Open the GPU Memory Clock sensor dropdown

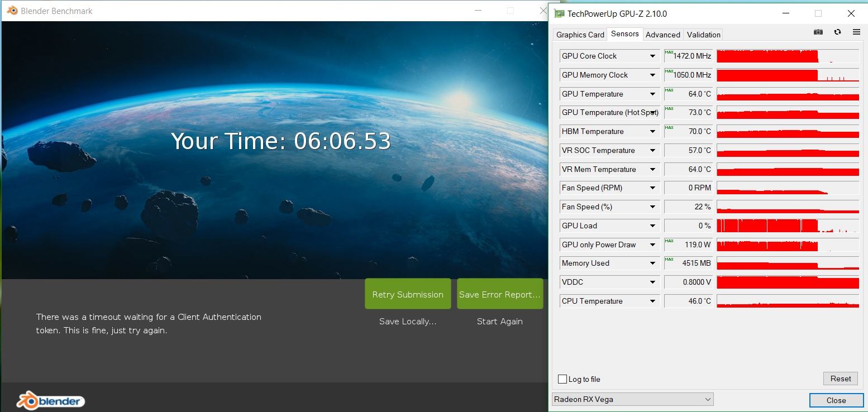click(652, 75)
